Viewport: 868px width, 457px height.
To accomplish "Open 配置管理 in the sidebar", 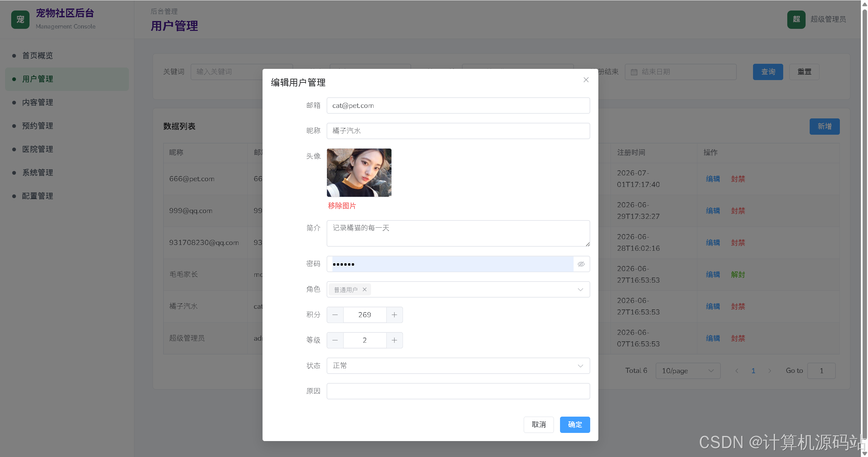I will 67,196.
